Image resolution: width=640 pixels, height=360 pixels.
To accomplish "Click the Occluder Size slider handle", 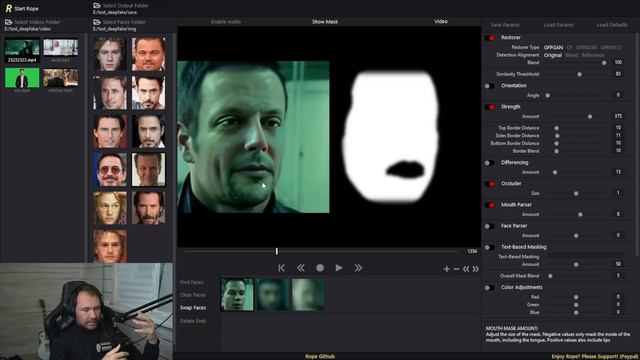I will click(576, 193).
